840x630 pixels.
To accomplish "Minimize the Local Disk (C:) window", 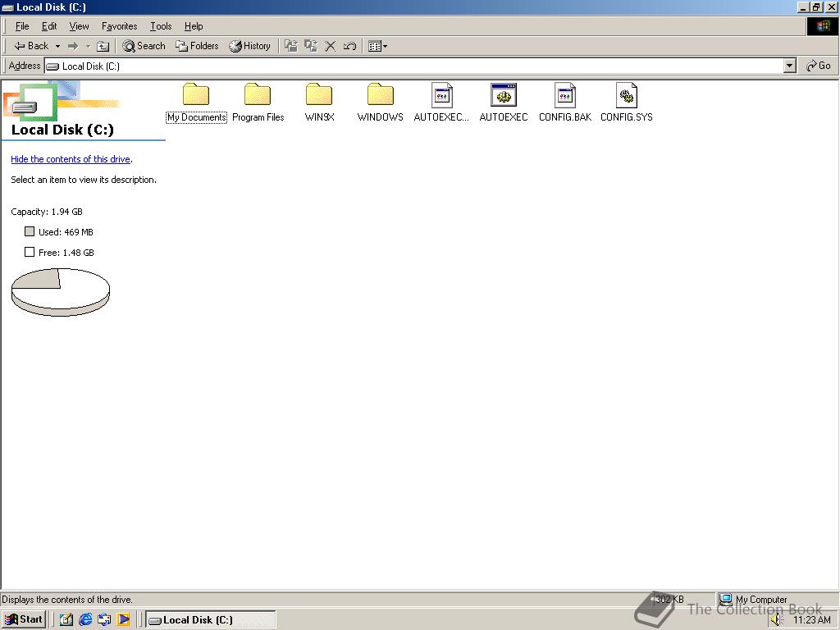I will [804, 7].
